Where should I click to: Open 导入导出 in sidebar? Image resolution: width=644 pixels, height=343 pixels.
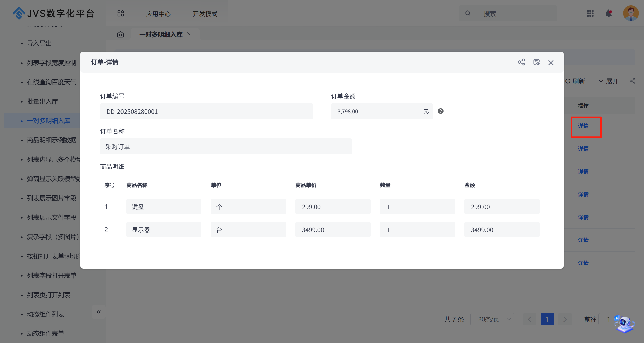tap(39, 43)
